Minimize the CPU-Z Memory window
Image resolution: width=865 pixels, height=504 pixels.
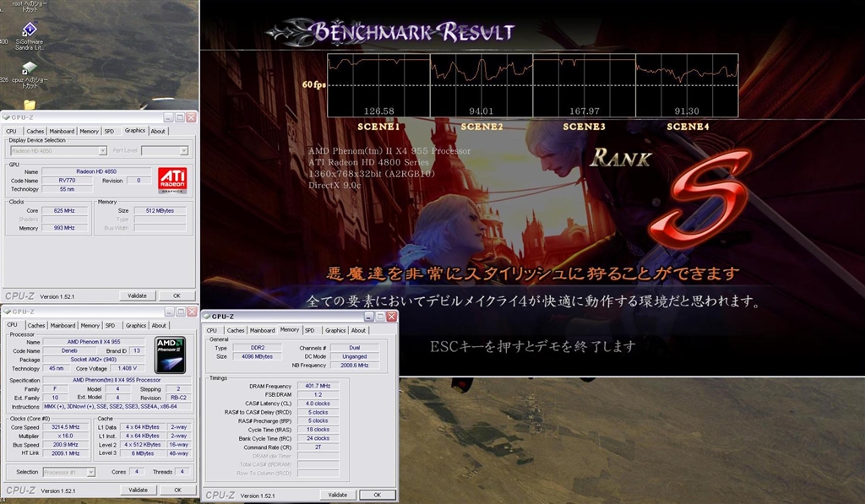point(369,317)
